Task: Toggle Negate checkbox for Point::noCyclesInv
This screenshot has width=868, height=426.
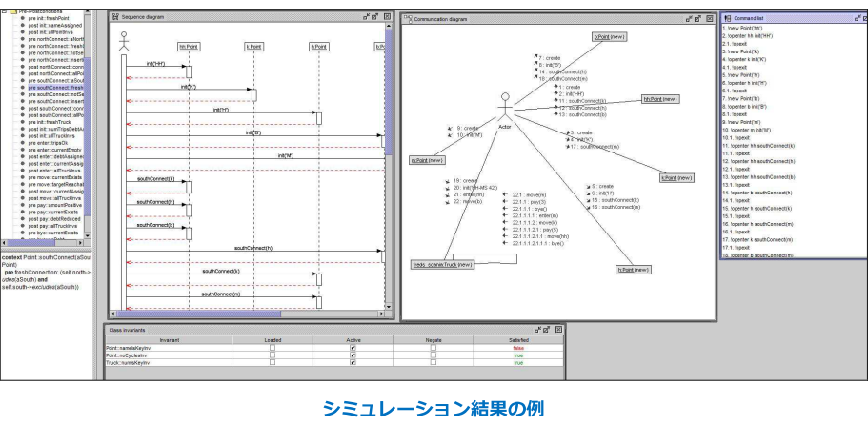Action: [434, 355]
